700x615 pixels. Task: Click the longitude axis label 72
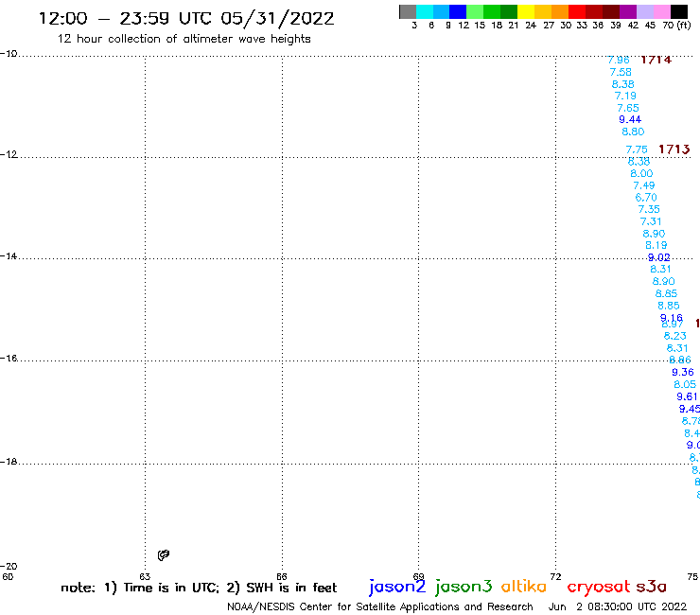(555, 576)
